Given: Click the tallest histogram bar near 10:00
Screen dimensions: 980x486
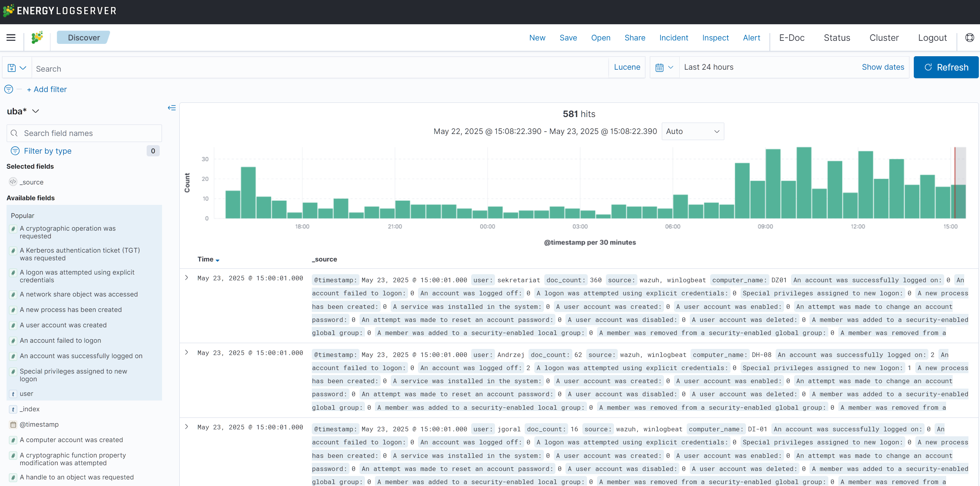Looking at the screenshot, I should click(x=804, y=183).
